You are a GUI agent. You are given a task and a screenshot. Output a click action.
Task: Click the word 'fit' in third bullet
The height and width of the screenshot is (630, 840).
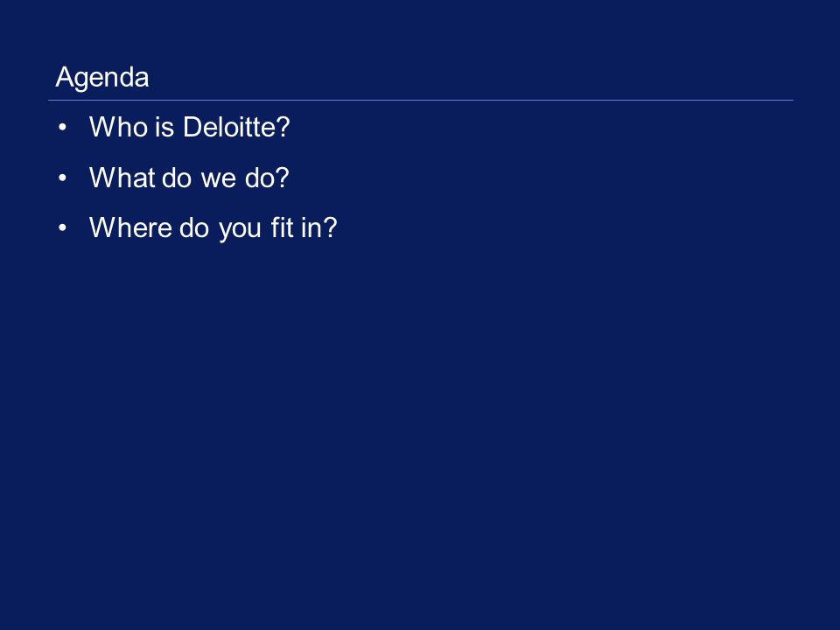coord(283,227)
